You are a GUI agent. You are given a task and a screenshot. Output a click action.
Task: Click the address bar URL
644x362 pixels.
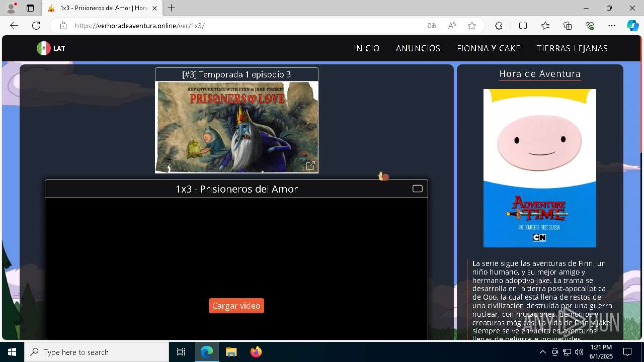click(140, 26)
